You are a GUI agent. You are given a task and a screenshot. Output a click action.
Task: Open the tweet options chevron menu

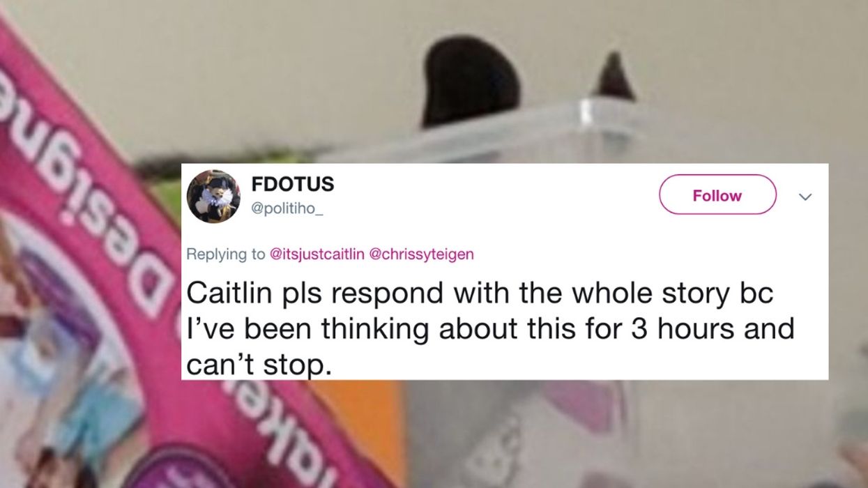click(x=805, y=197)
